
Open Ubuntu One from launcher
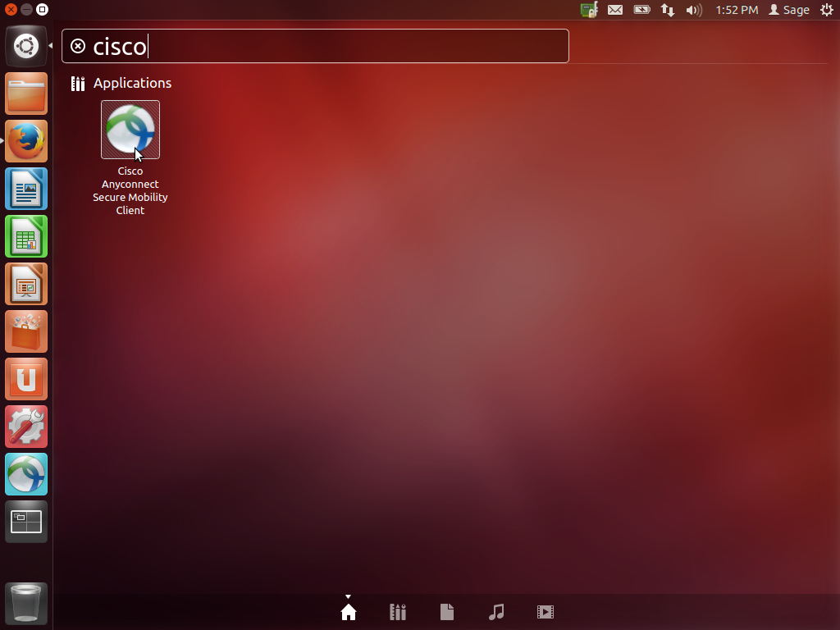click(26, 379)
